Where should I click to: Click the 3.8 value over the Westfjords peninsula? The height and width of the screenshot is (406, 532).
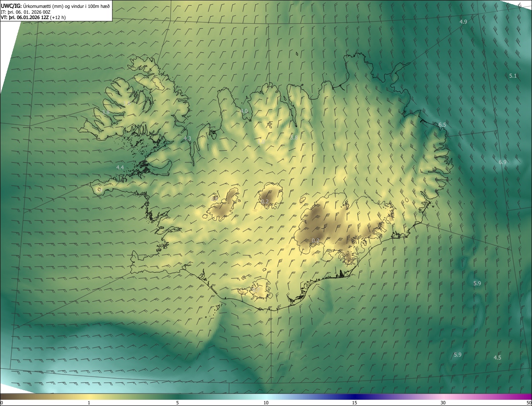pos(106,112)
